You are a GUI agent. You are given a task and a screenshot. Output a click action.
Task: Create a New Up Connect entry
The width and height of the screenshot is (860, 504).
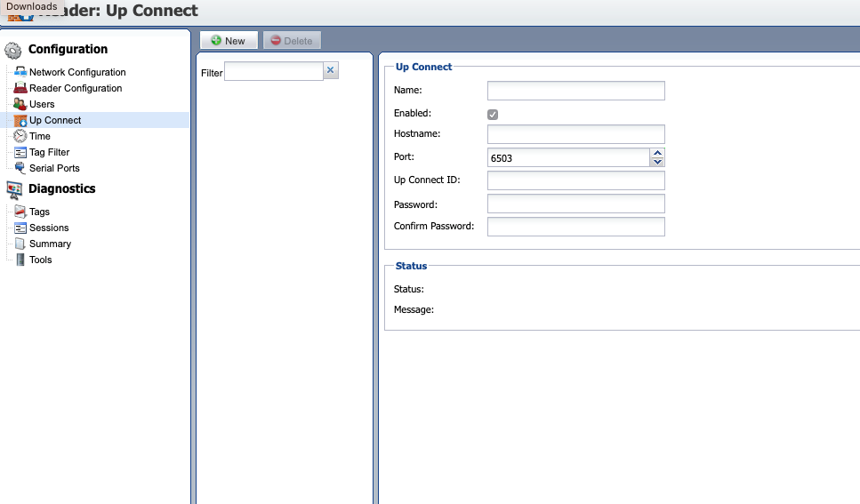(229, 41)
